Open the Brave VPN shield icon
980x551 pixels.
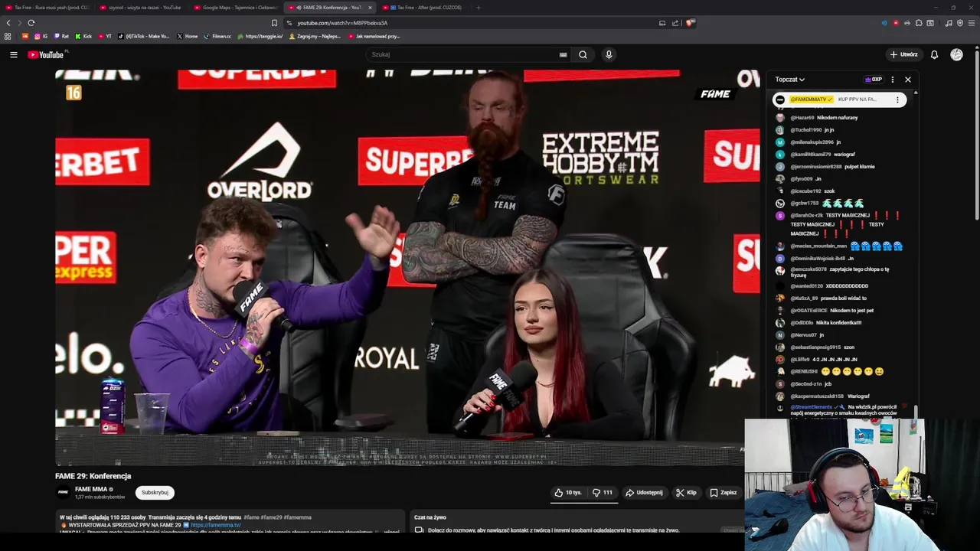(x=959, y=23)
